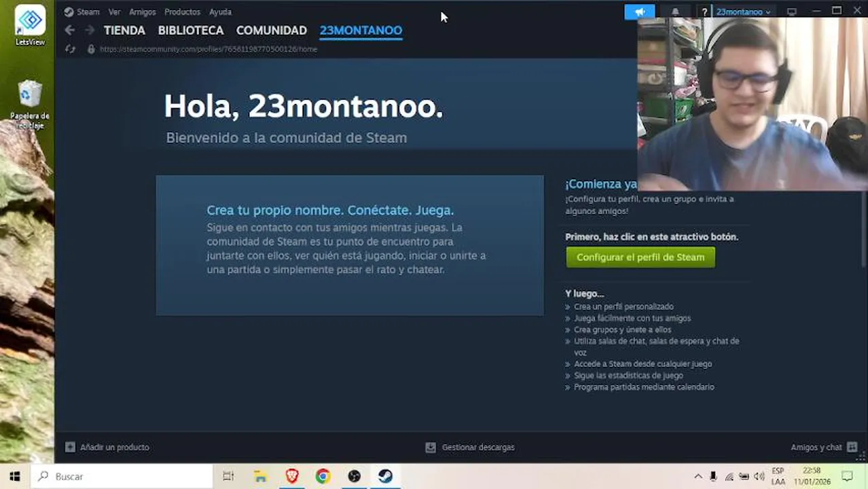
Task: Click the Steam taskbar icon
Action: point(385,476)
